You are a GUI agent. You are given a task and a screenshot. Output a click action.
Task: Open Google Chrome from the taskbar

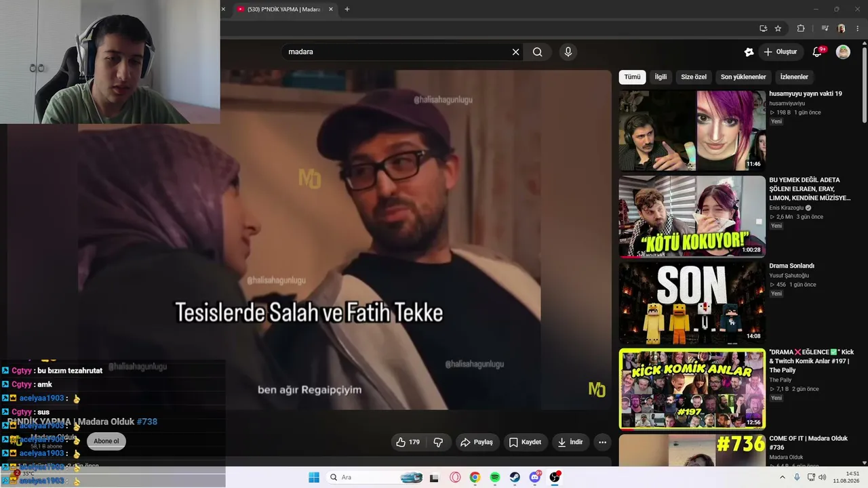pos(475,477)
